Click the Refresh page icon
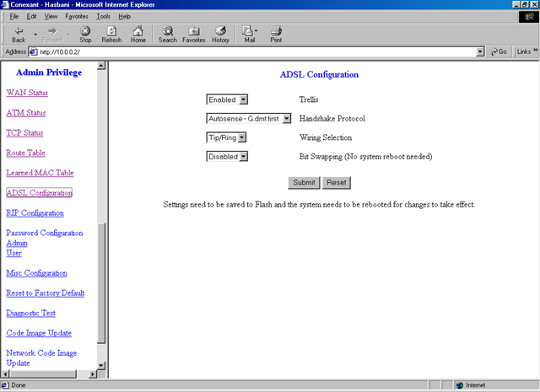540x392 pixels. coord(111,30)
